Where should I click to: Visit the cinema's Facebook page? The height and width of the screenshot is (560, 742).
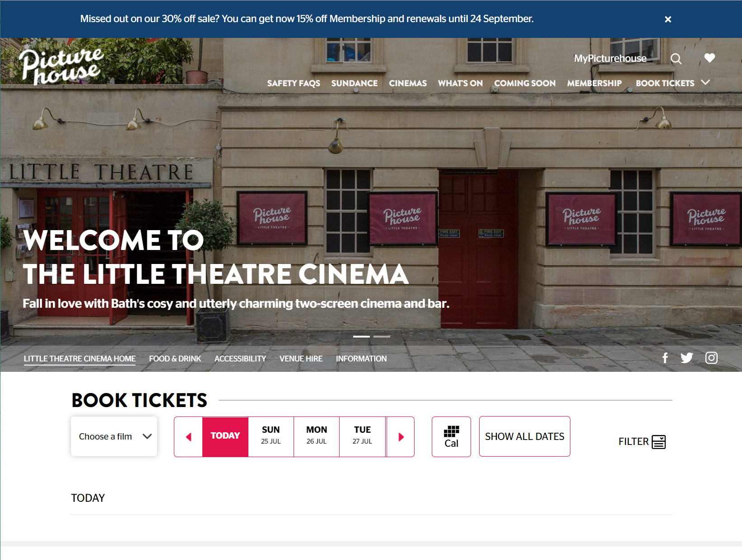665,358
